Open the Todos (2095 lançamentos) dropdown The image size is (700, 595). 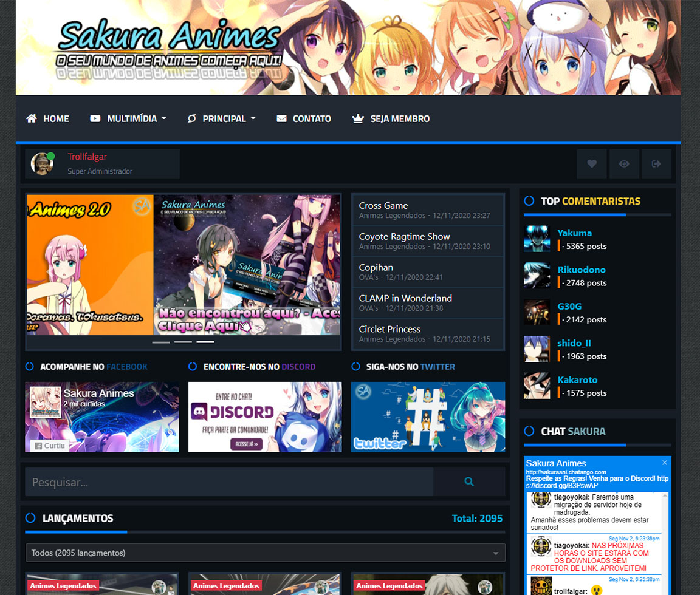tap(266, 552)
